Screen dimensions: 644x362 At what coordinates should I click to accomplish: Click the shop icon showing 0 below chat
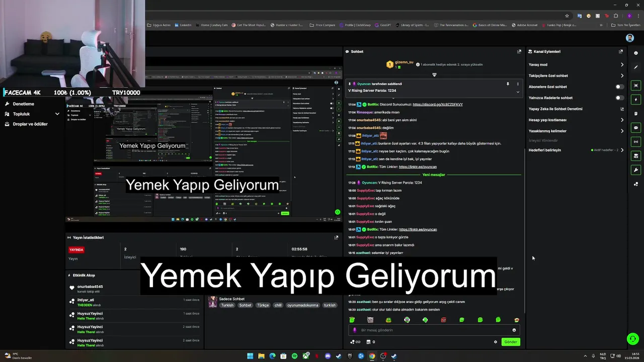[x=371, y=342]
